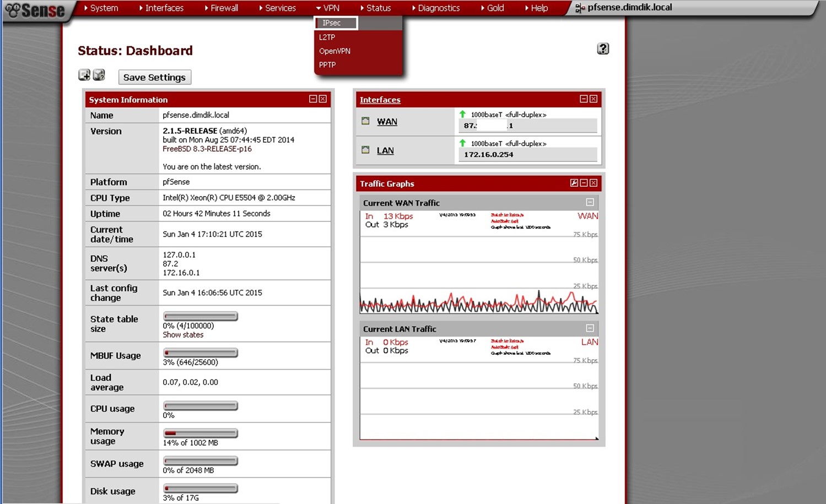Click the System Information widget title
The width and height of the screenshot is (826, 504).
click(x=128, y=100)
